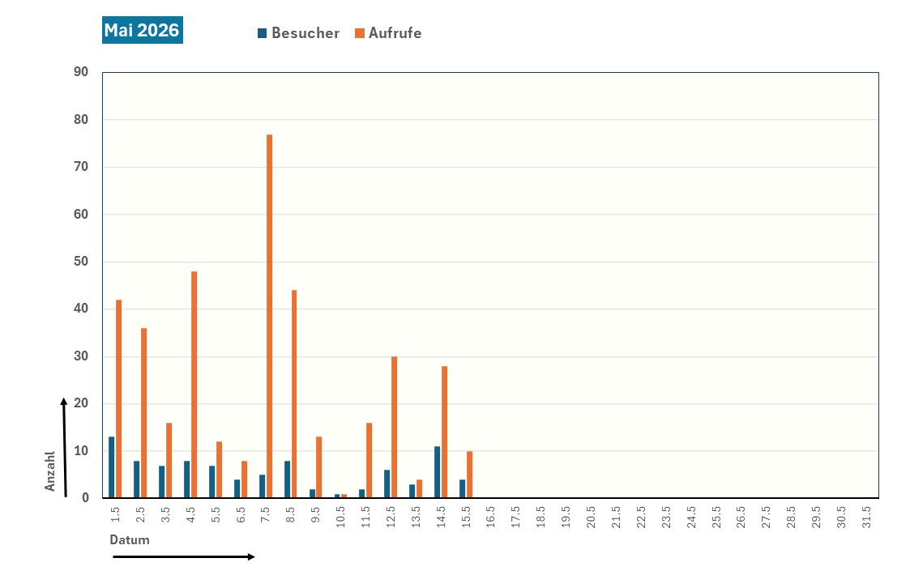The width and height of the screenshot is (910, 588).
Task: Click the orange Aufrufe legend swatch
Action: click(360, 33)
